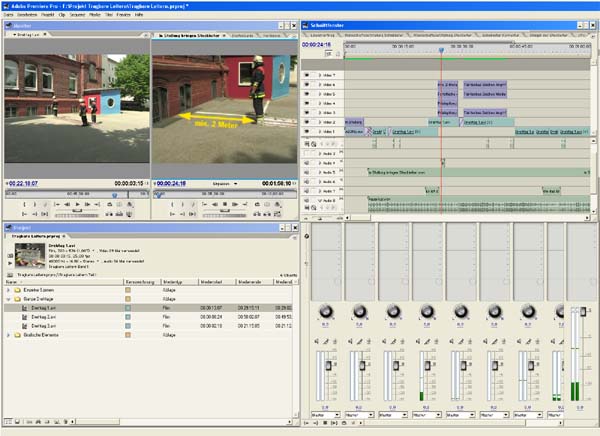Hide the Video 1 track
600x436 pixels.
(307, 131)
